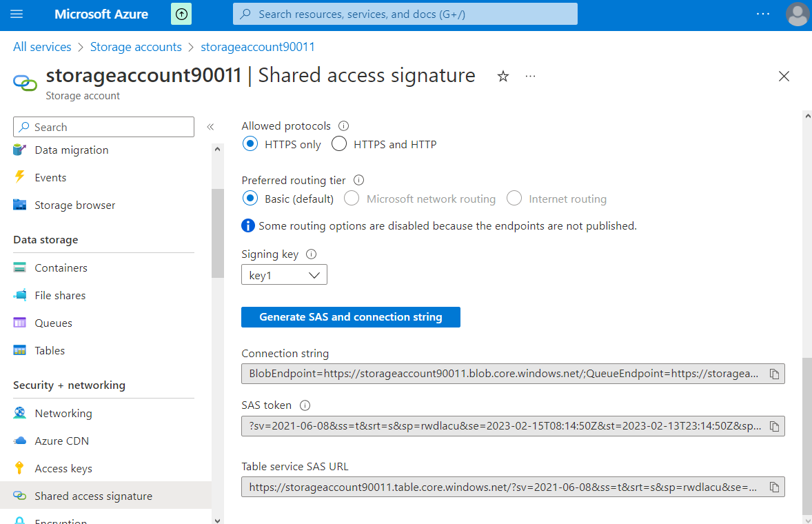Click the main pane scrollbar thumb

(x=807, y=435)
